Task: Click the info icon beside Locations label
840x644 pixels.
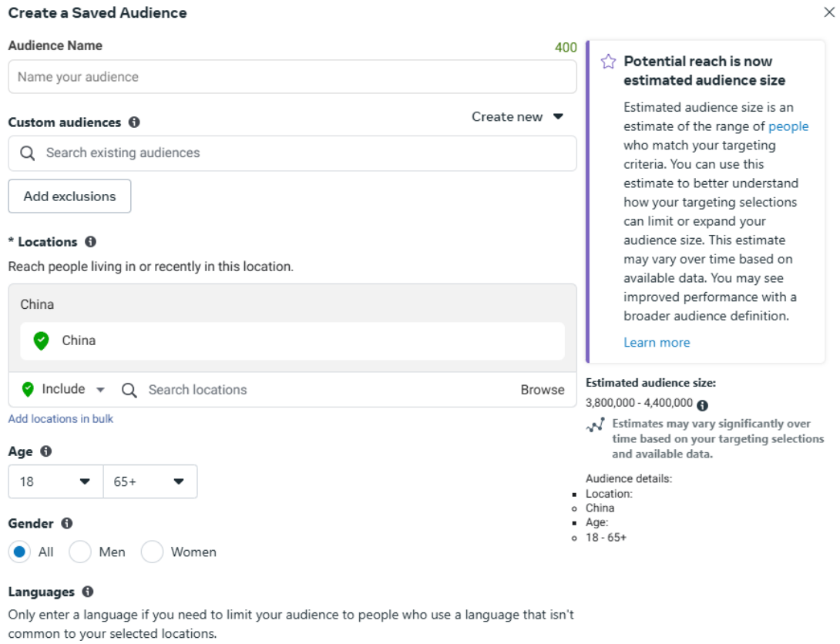Action: coord(90,242)
